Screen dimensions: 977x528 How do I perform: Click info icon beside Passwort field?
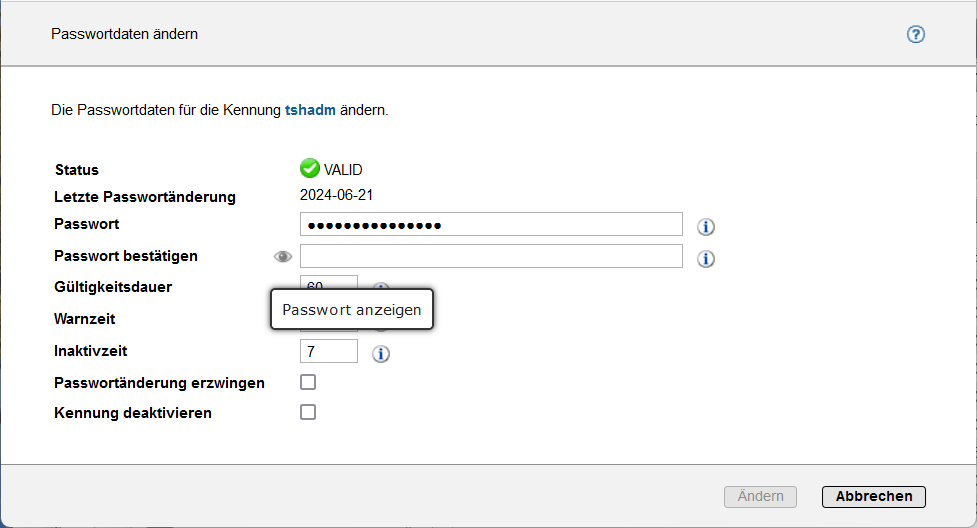[706, 227]
